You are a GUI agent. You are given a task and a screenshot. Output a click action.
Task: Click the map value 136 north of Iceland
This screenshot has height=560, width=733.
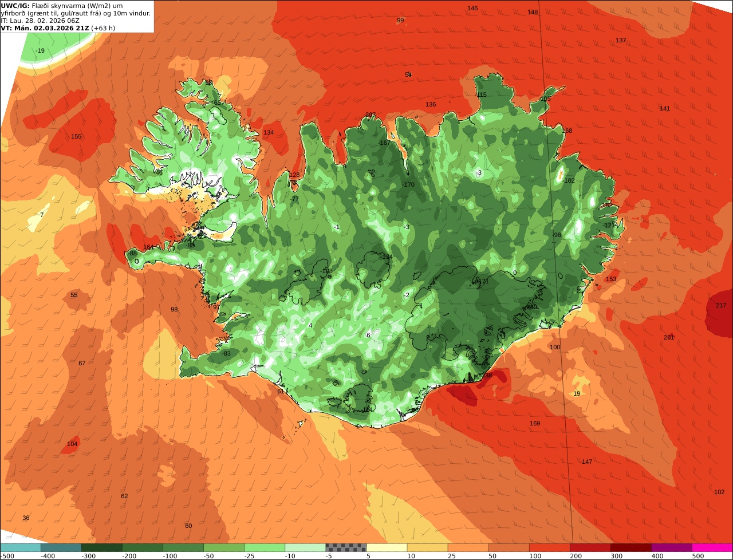click(431, 104)
